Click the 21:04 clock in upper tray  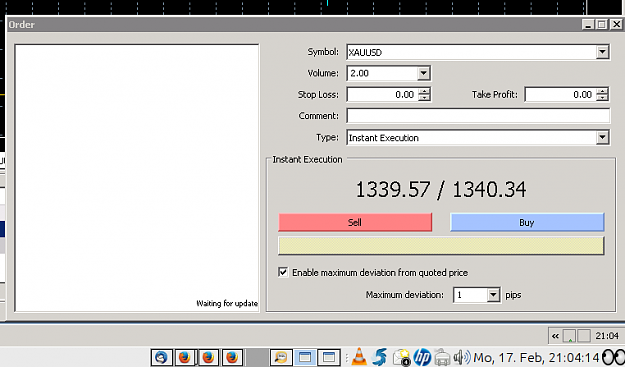pos(607,336)
